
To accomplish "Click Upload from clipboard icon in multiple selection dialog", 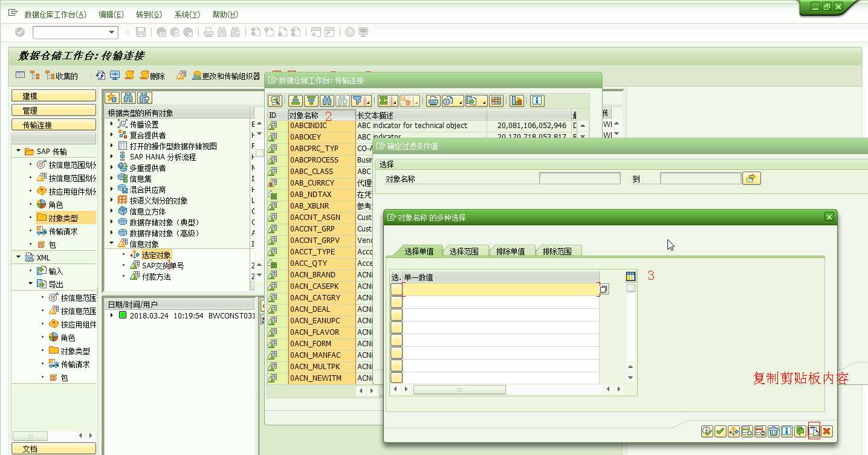I will pyautogui.click(x=814, y=431).
